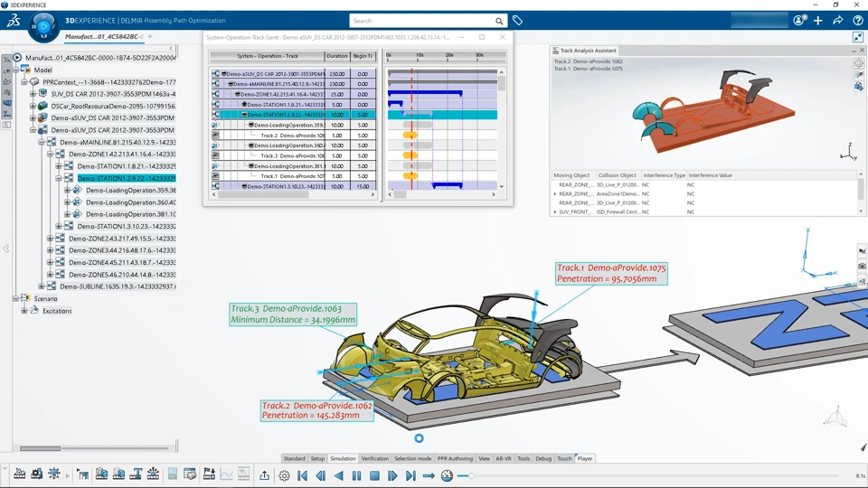This screenshot has height=488, width=868.
Task: Collapse Demo-STATION1.2.9.22 tree node
Action: [x=59, y=178]
